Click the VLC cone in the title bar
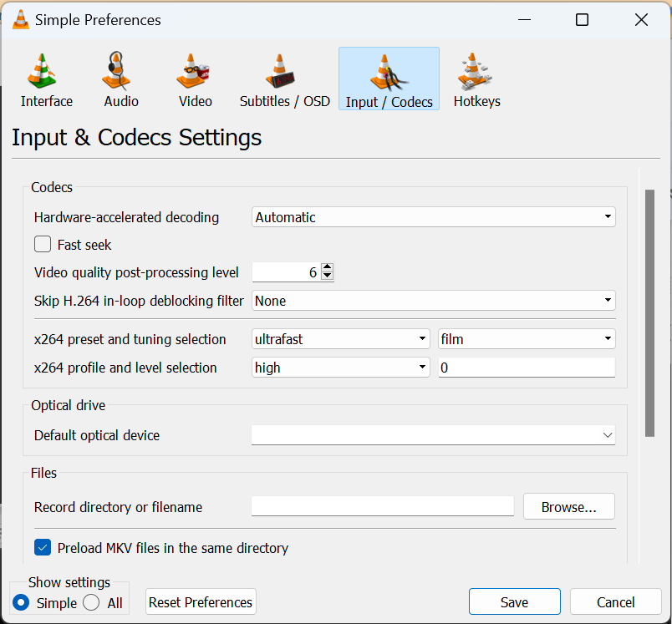Image resolution: width=672 pixels, height=624 pixels. click(19, 19)
